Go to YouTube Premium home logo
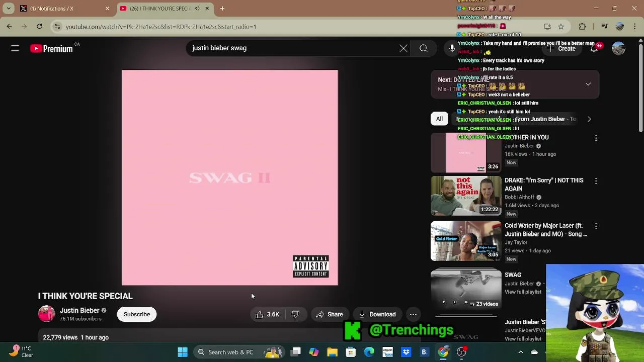 pyautogui.click(x=51, y=49)
